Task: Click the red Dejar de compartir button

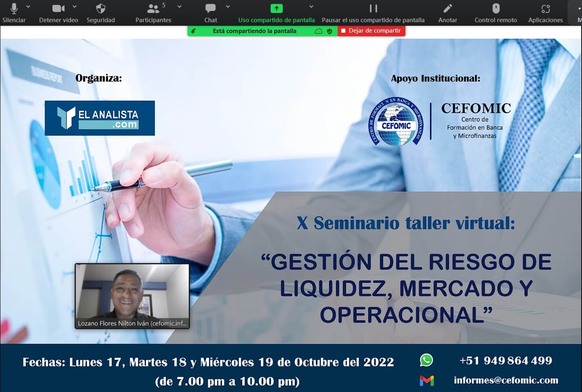Action: click(371, 31)
